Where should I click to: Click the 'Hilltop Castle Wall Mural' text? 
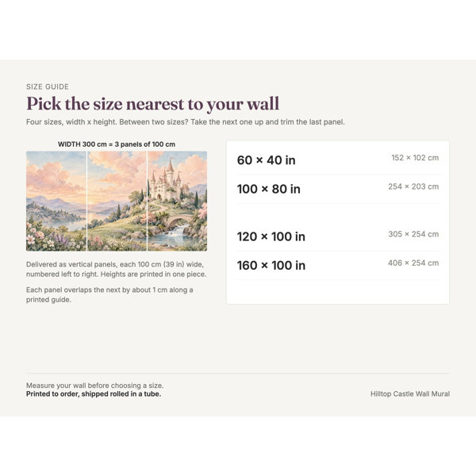click(410, 393)
